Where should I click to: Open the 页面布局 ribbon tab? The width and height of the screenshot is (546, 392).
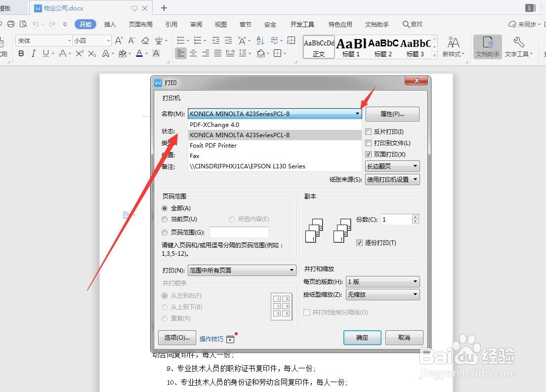coord(140,24)
